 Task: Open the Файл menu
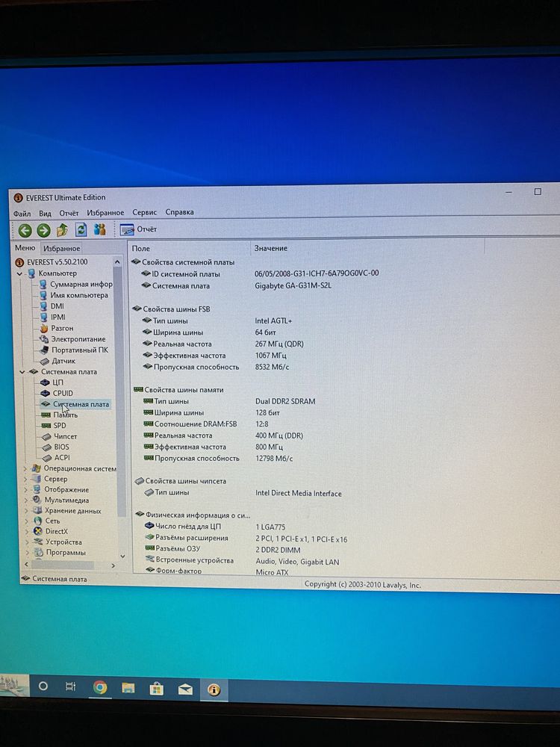click(22, 213)
